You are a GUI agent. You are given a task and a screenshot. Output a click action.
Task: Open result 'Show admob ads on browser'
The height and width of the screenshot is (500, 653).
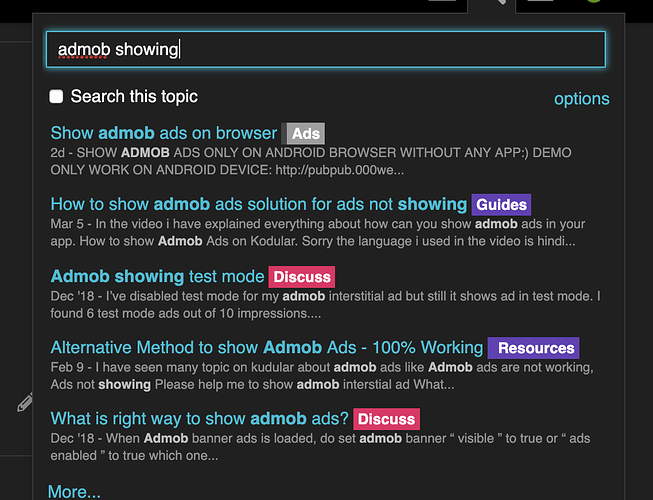coord(164,133)
